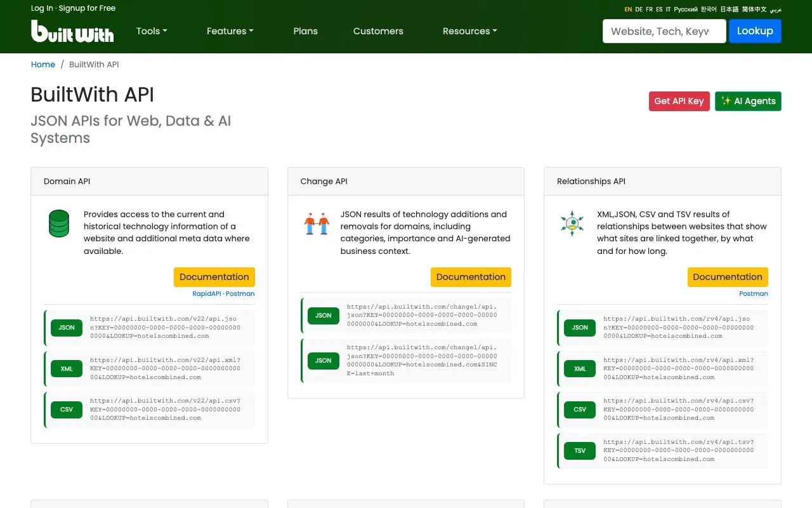Image resolution: width=812 pixels, height=508 pixels.
Task: Click the Relationships API CSV badge
Action: coord(580,410)
